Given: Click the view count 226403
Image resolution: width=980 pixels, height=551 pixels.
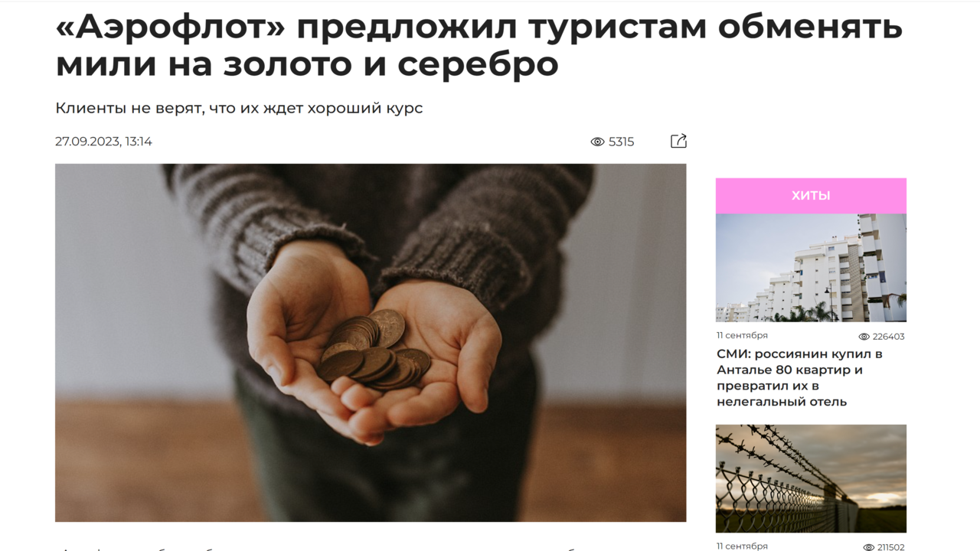Looking at the screenshot, I should (888, 337).
